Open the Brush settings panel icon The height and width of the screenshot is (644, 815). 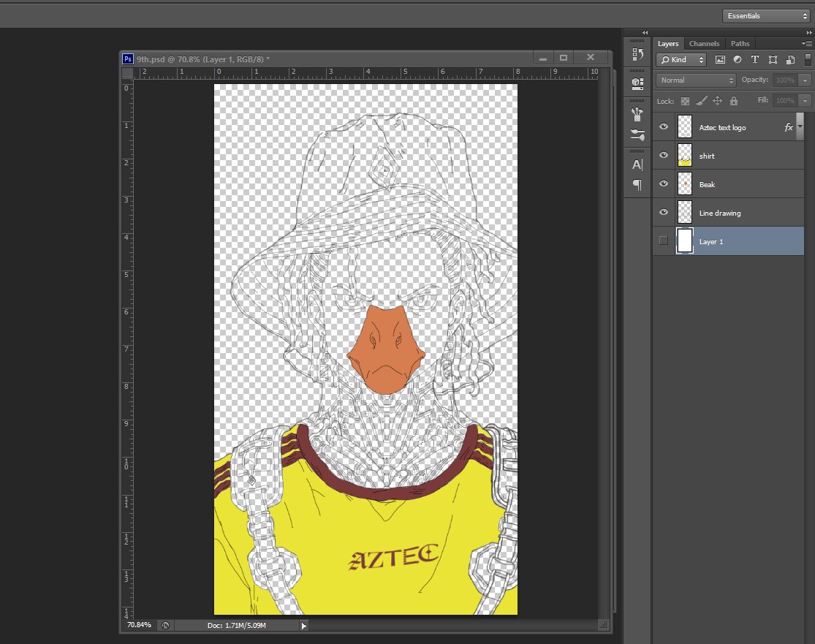point(637,135)
